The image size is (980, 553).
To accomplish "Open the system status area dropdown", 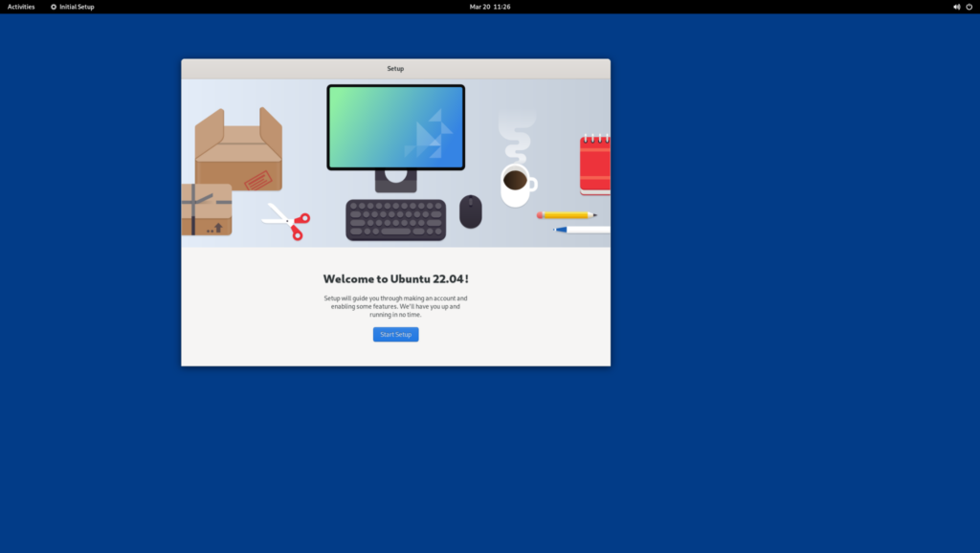I will 961,7.
